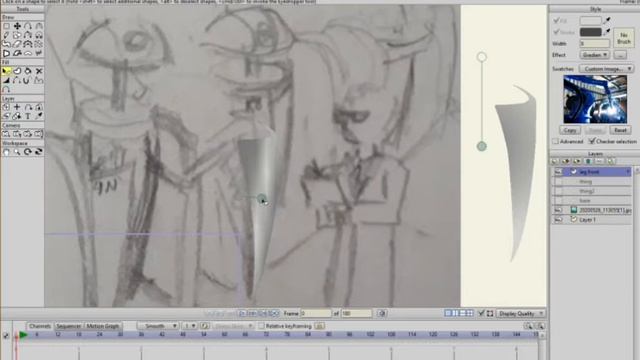Hide Layer 1 visibility
The width and height of the screenshot is (640, 360).
pyautogui.click(x=558, y=220)
